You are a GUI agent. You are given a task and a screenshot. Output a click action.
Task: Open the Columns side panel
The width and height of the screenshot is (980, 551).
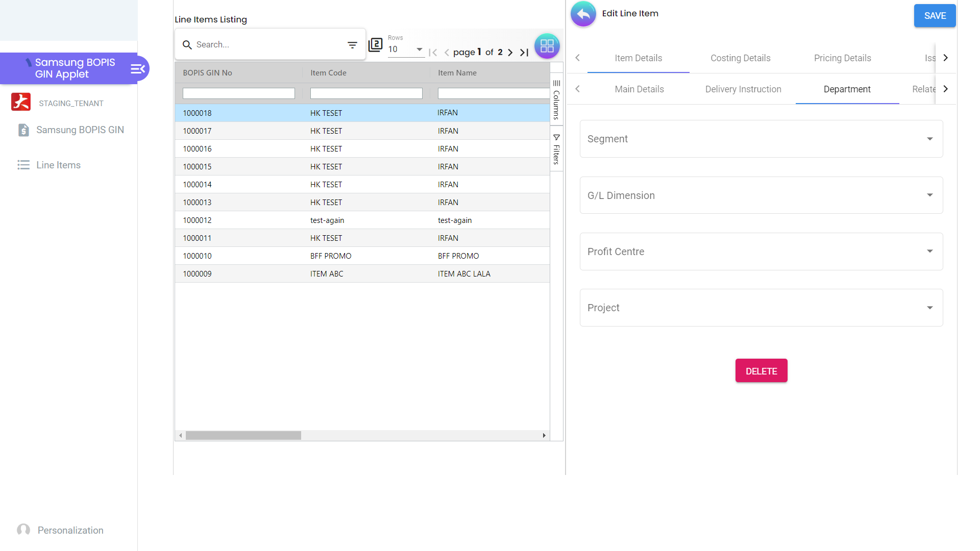(556, 99)
